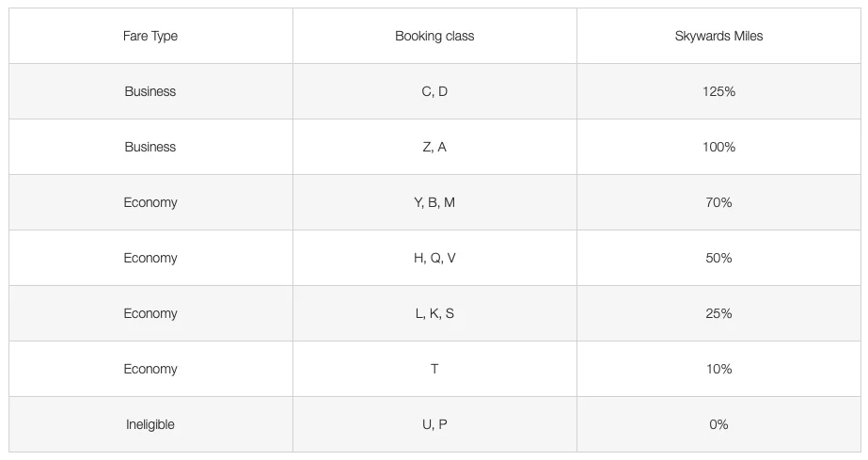Select the H, Q, V booking class cell
This screenshot has width=868, height=460.
(434, 258)
